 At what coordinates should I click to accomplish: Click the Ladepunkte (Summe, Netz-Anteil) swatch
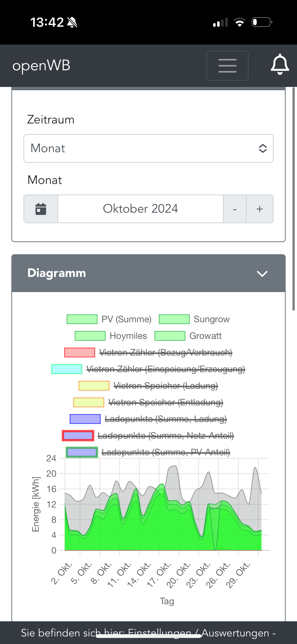click(x=78, y=436)
